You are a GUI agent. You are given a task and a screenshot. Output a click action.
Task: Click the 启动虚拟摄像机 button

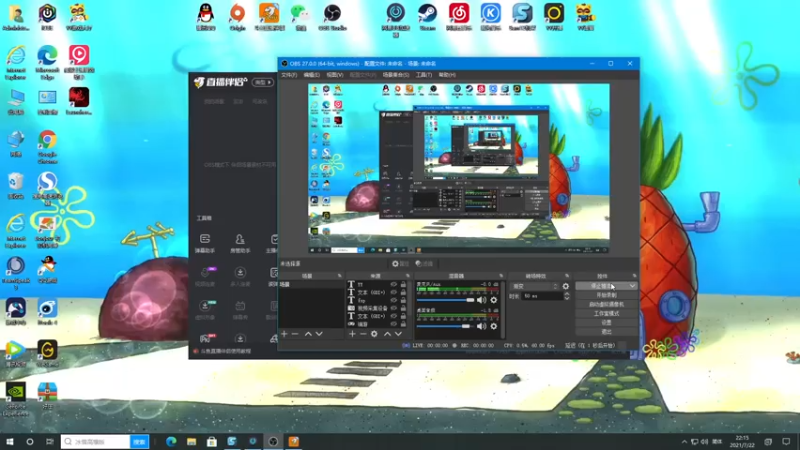tap(606, 305)
